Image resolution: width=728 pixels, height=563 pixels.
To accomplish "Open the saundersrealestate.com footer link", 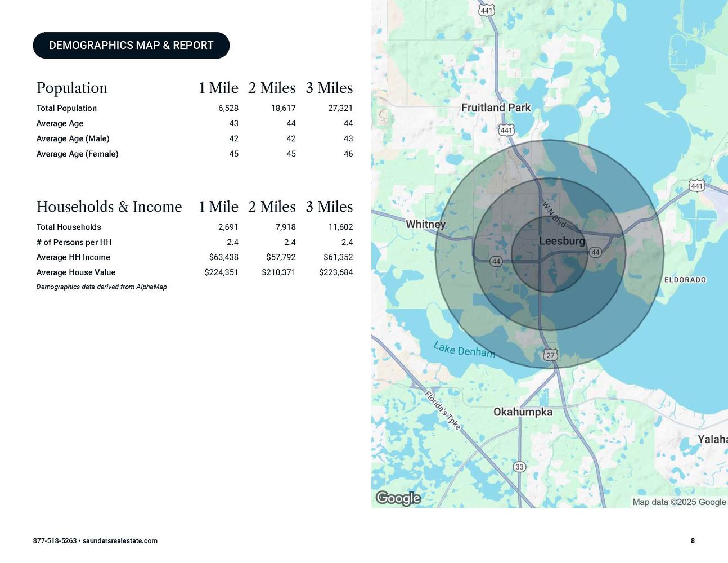I will 120,541.
